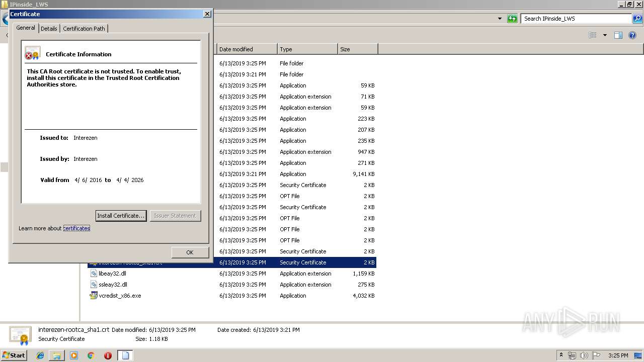Screen dimensions: 644x362
Task: Open Google Chrome from taskbar
Action: (x=91, y=355)
